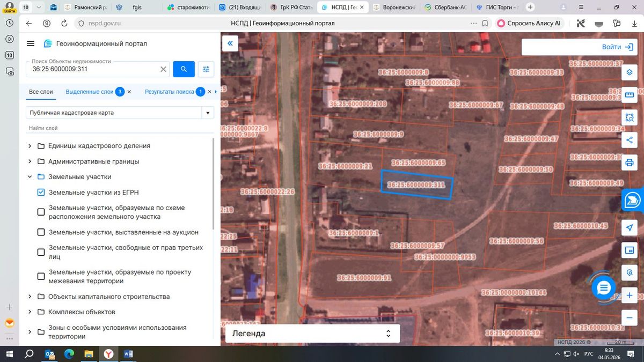
Task: Expand Объекты капитального строительства node
Action: [30, 297]
